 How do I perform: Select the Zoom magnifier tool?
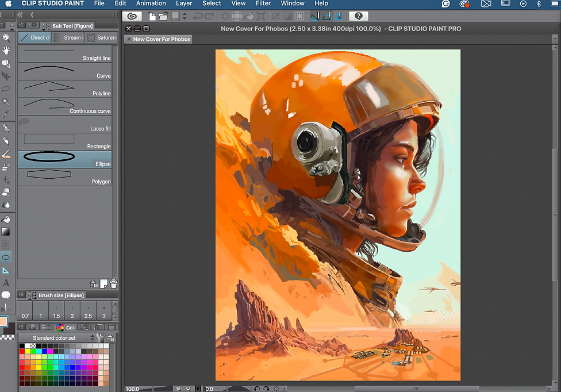[x=6, y=38]
